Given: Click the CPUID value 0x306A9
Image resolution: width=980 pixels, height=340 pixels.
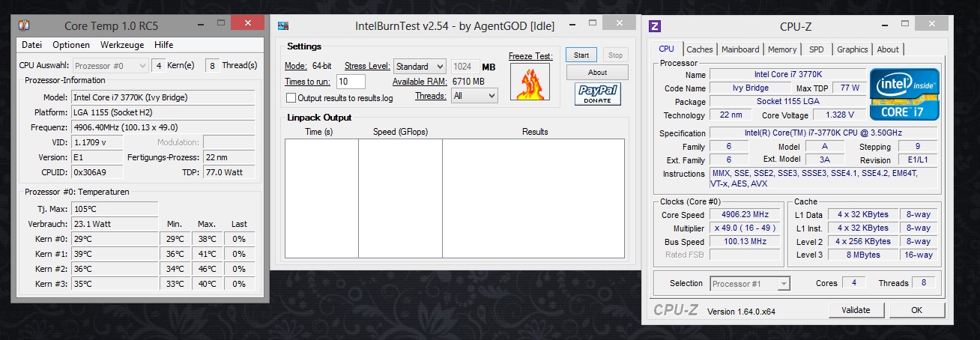Looking at the screenshot, I should coord(97,172).
